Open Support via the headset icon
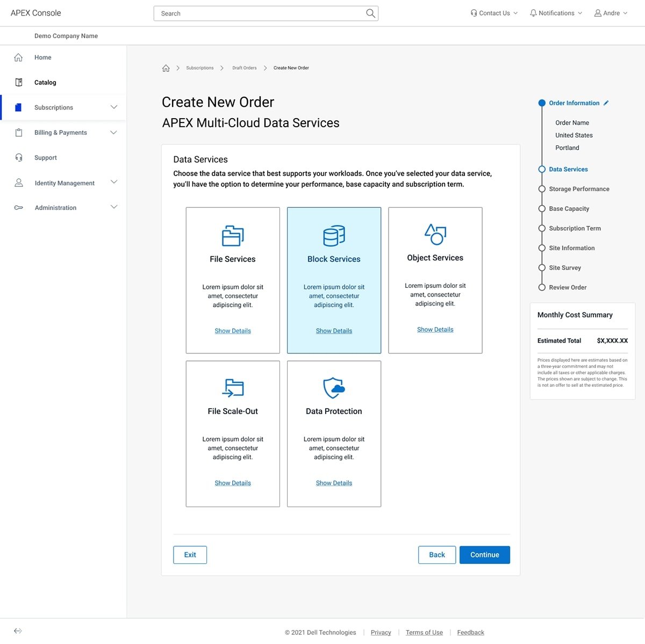 tap(19, 157)
